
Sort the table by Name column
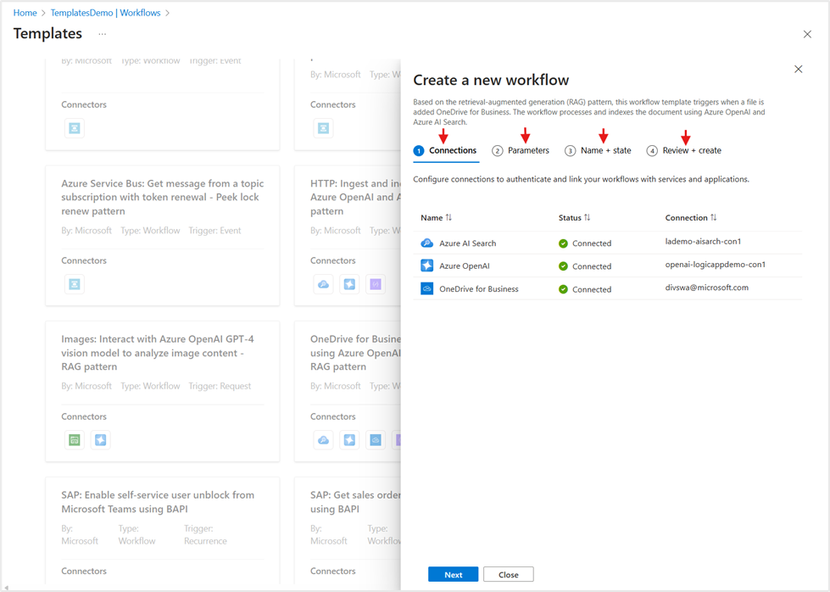click(x=436, y=218)
